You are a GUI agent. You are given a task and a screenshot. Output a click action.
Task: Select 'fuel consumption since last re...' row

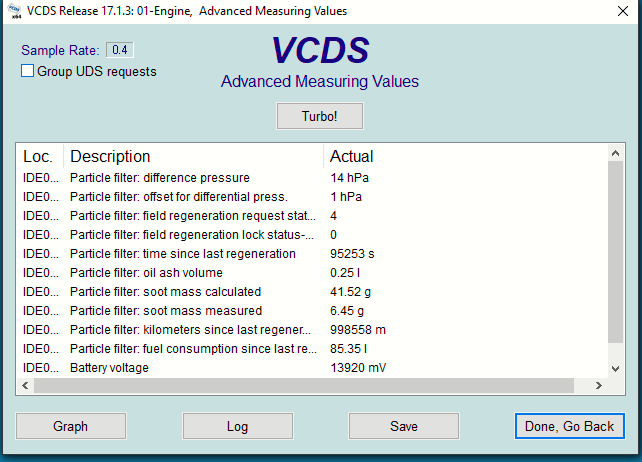click(x=313, y=349)
